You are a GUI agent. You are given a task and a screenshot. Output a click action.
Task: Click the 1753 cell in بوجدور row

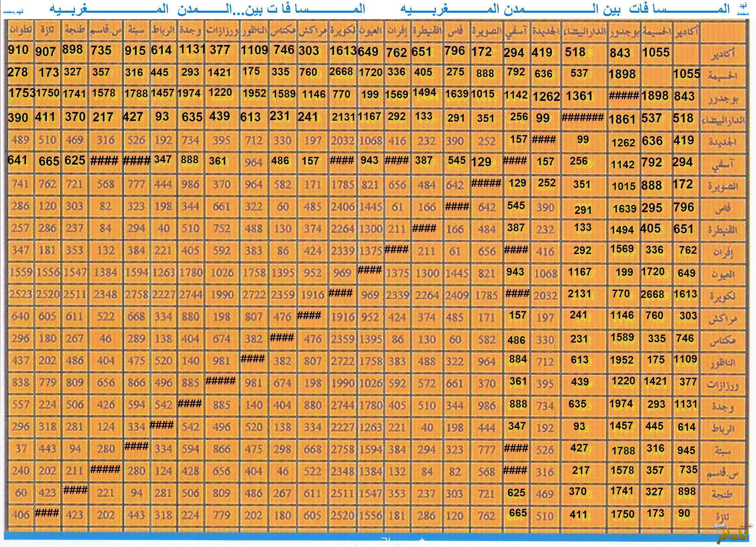click(21, 93)
